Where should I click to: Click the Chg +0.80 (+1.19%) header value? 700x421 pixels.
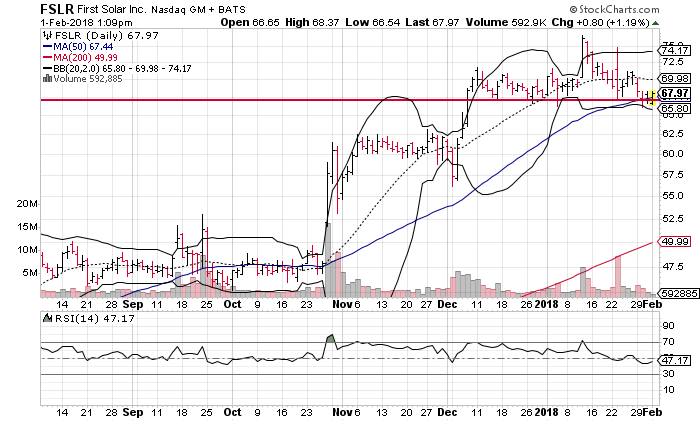600,22
